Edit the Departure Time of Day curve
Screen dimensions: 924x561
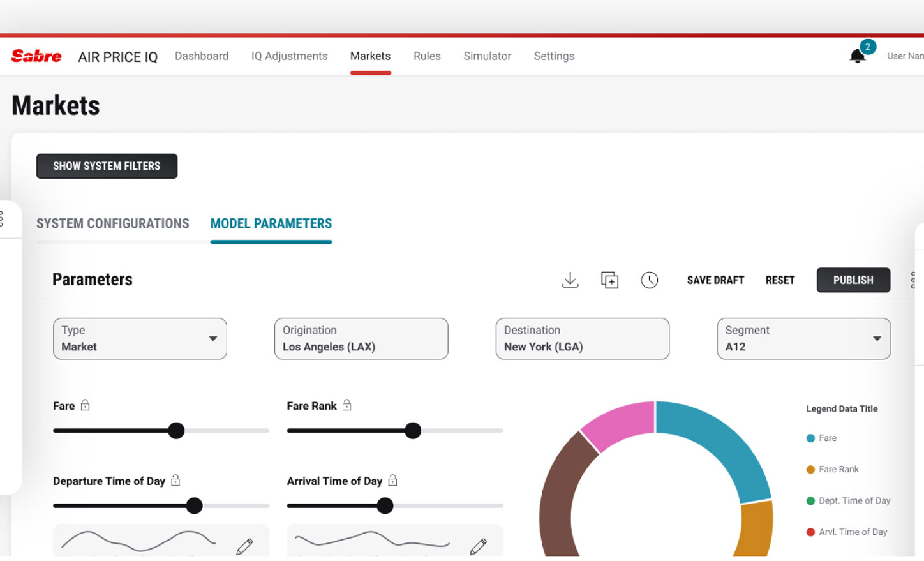[x=244, y=546]
